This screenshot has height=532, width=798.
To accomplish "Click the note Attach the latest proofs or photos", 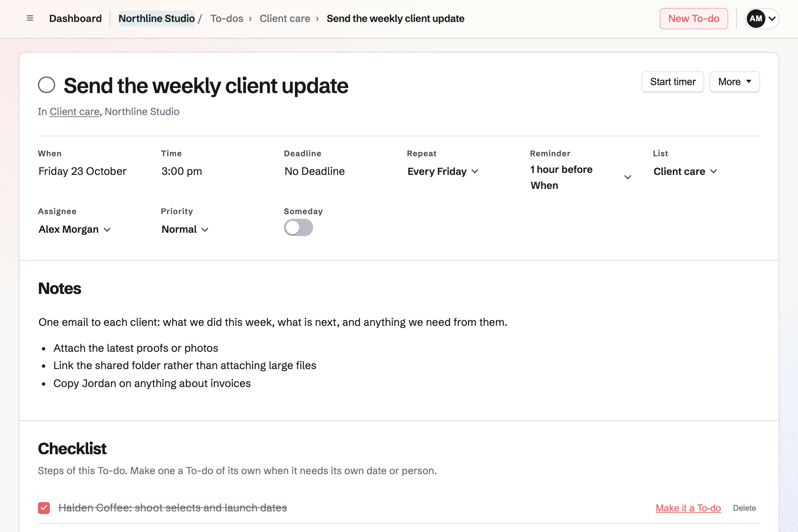I will click(x=136, y=348).
